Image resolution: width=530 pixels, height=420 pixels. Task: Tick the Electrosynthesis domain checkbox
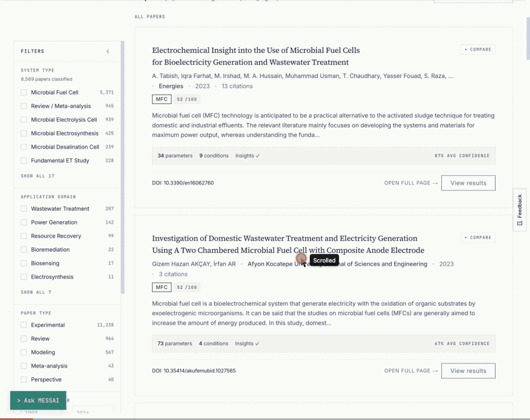[24, 277]
